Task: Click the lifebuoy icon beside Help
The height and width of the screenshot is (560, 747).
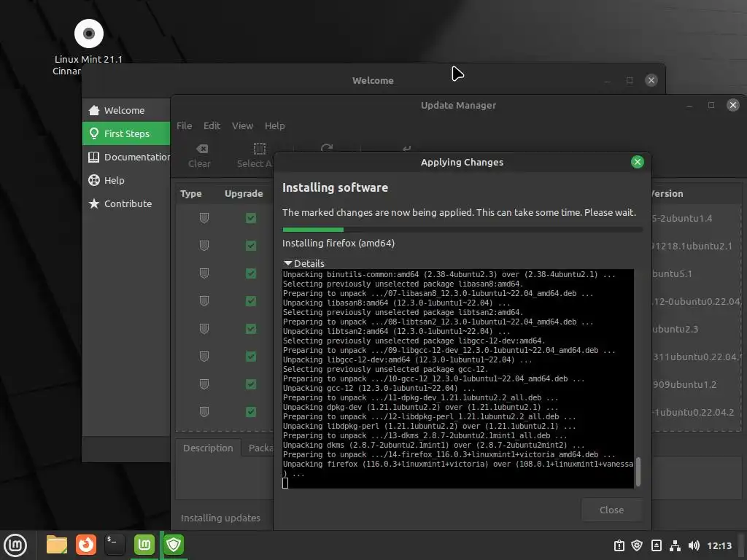Action: click(94, 180)
